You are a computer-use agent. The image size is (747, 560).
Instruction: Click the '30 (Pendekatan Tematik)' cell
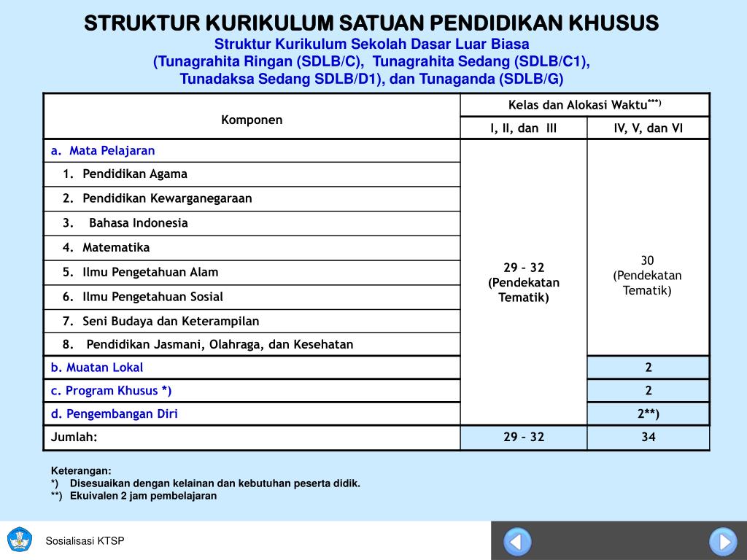click(649, 248)
